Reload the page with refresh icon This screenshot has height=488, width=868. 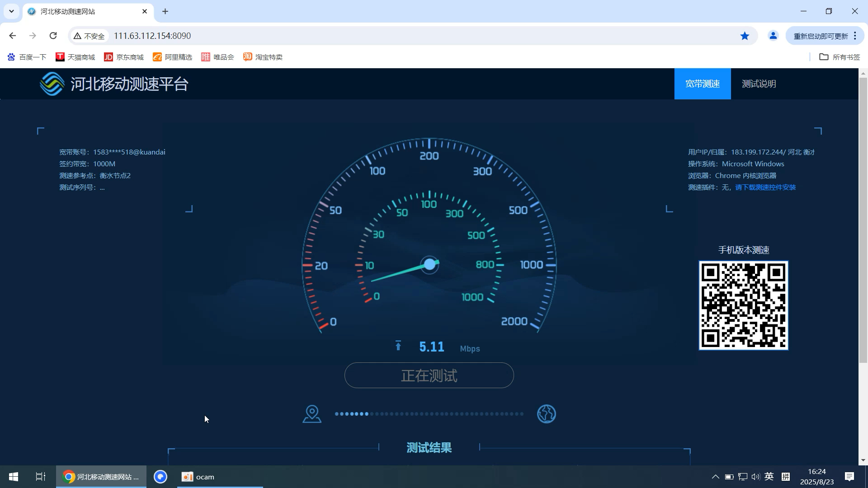click(53, 36)
